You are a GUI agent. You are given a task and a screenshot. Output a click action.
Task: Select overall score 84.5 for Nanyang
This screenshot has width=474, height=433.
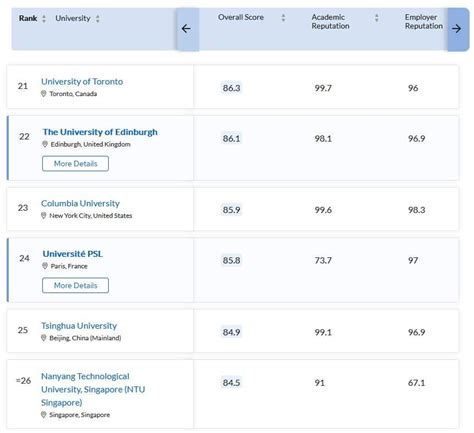231,382
